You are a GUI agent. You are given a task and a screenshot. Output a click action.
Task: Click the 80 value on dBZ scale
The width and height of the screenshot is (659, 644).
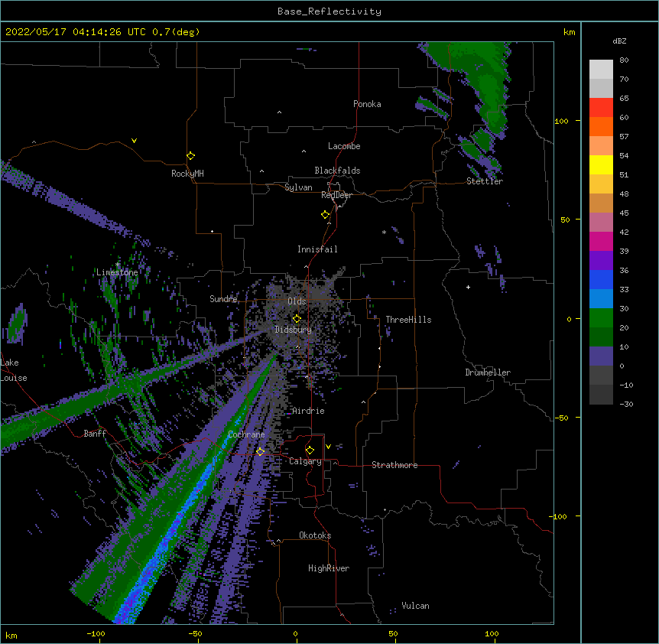pyautogui.click(x=624, y=60)
